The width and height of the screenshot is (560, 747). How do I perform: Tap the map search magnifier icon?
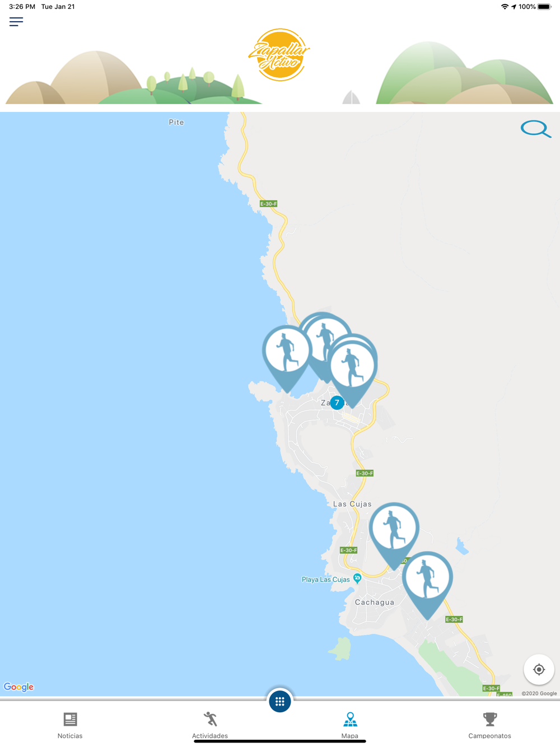[536, 129]
